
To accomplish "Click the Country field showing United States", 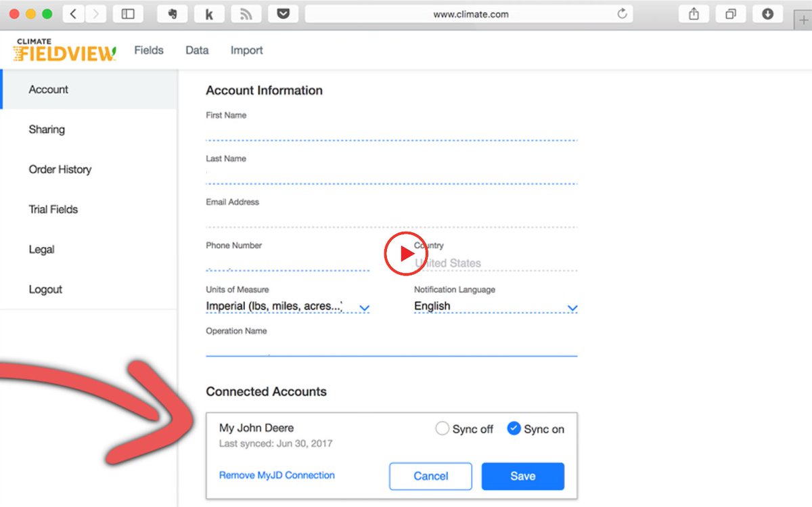I will click(496, 263).
